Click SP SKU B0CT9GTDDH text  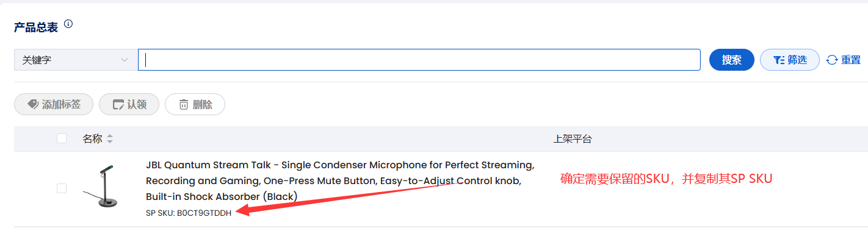coord(189,213)
